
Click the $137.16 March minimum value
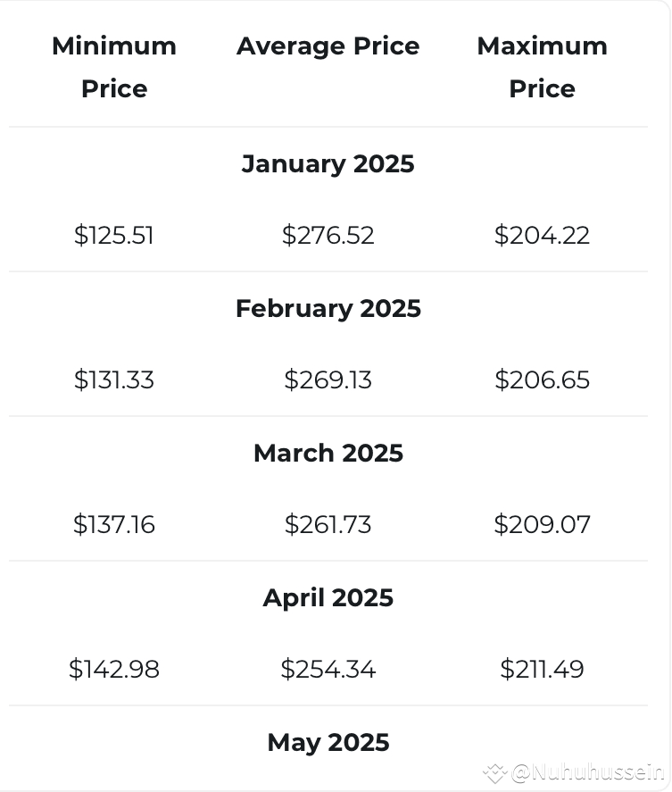coord(114,524)
